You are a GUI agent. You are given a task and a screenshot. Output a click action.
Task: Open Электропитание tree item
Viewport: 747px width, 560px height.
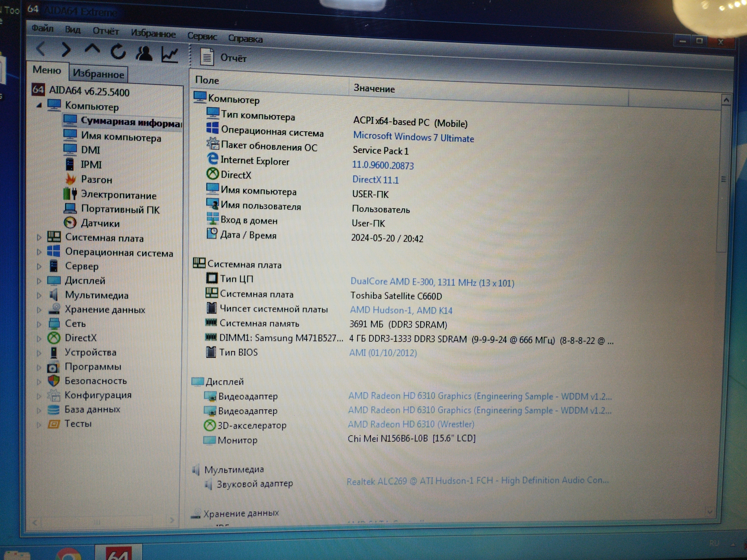[110, 194]
